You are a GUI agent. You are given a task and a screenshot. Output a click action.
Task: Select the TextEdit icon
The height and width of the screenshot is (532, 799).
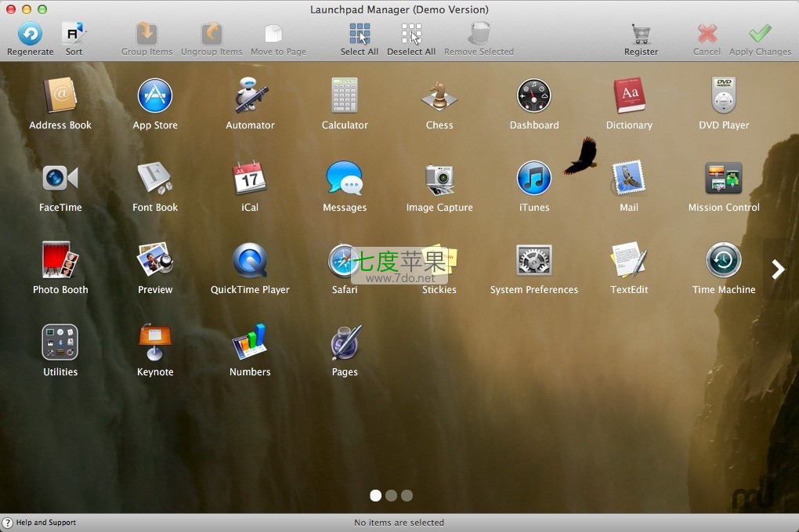(629, 260)
